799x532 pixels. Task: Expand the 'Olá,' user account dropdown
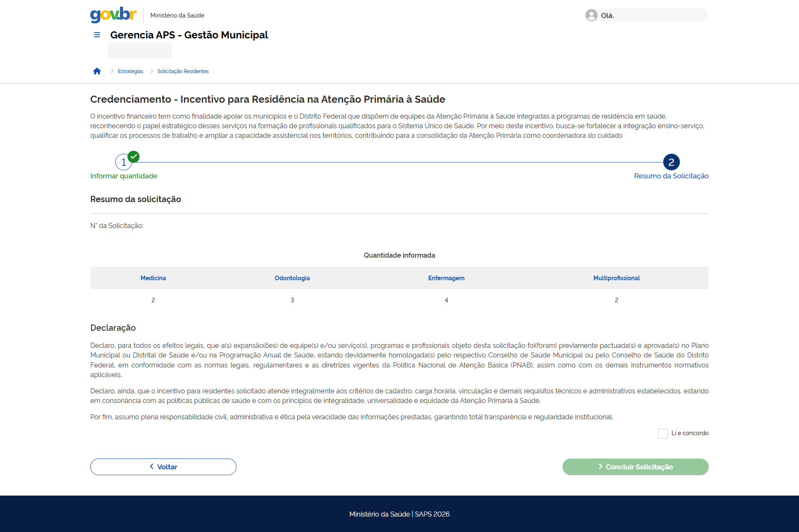pyautogui.click(x=646, y=15)
